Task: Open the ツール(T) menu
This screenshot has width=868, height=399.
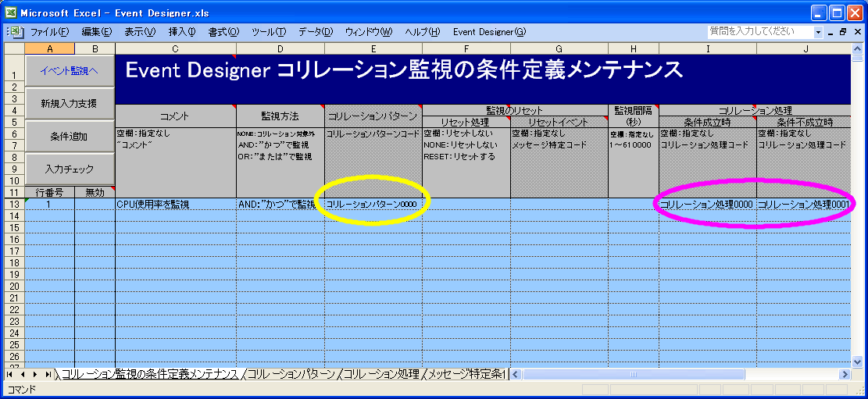Action: [269, 32]
